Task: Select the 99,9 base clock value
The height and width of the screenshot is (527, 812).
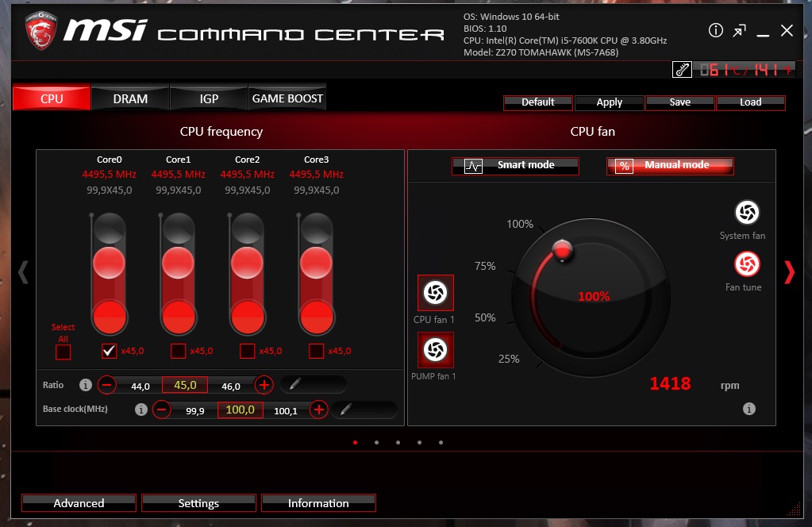Action: point(195,411)
